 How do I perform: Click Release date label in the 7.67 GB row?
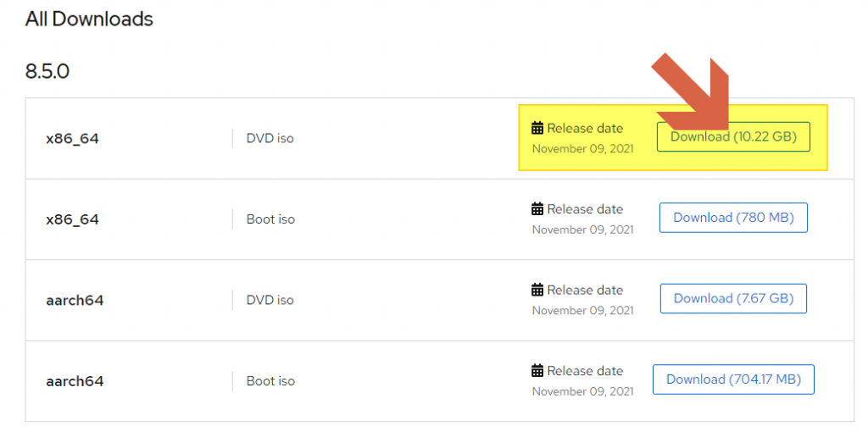585,290
